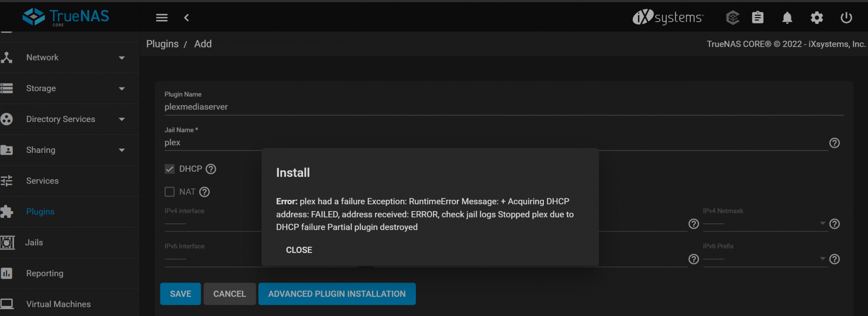The width and height of the screenshot is (868, 316).
Task: Click the TrueNAS CORE copyright text
Action: [x=786, y=44]
